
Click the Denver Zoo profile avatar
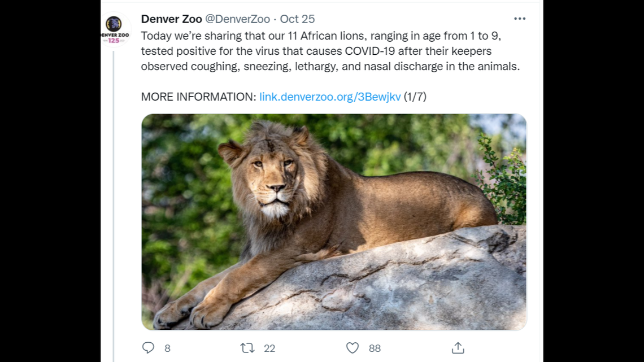click(x=115, y=27)
